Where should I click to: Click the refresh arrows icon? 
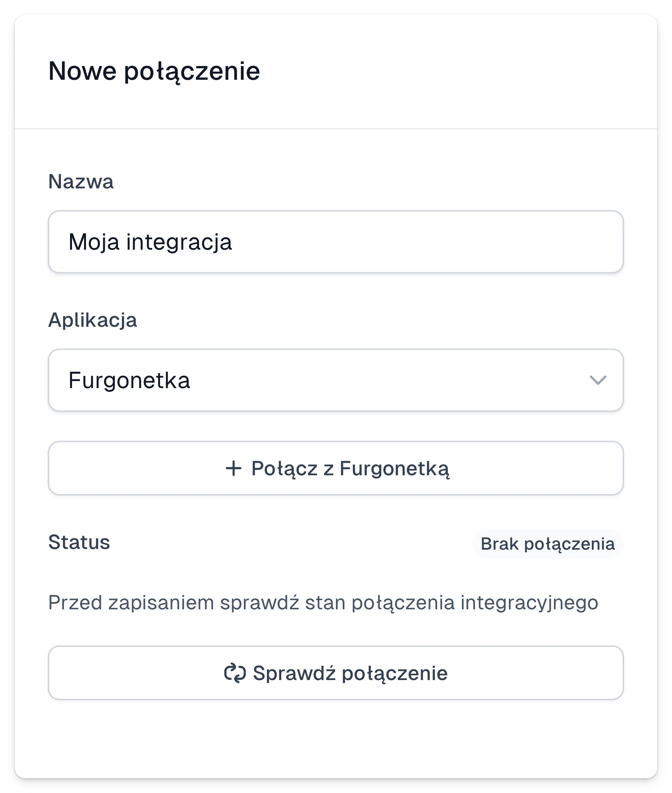coord(235,673)
